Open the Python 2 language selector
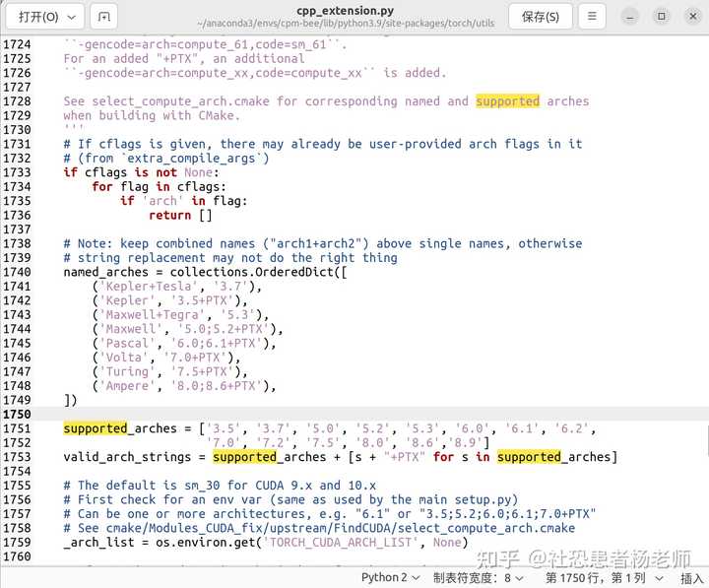 coord(390,577)
